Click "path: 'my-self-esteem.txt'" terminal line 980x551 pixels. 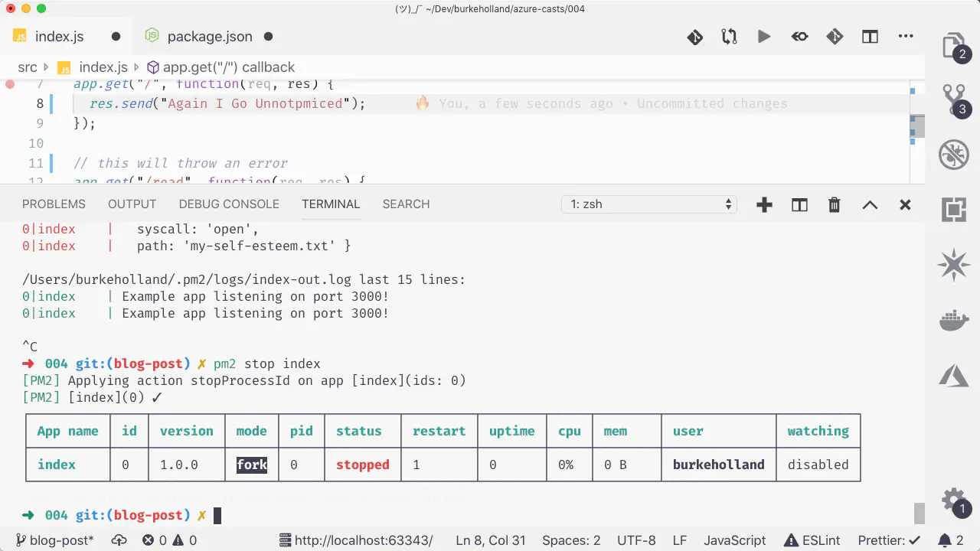click(x=243, y=246)
